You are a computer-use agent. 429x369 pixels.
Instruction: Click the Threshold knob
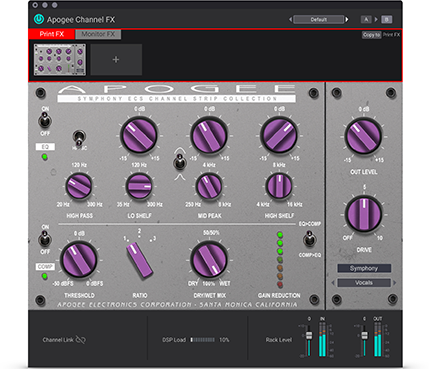79,260
